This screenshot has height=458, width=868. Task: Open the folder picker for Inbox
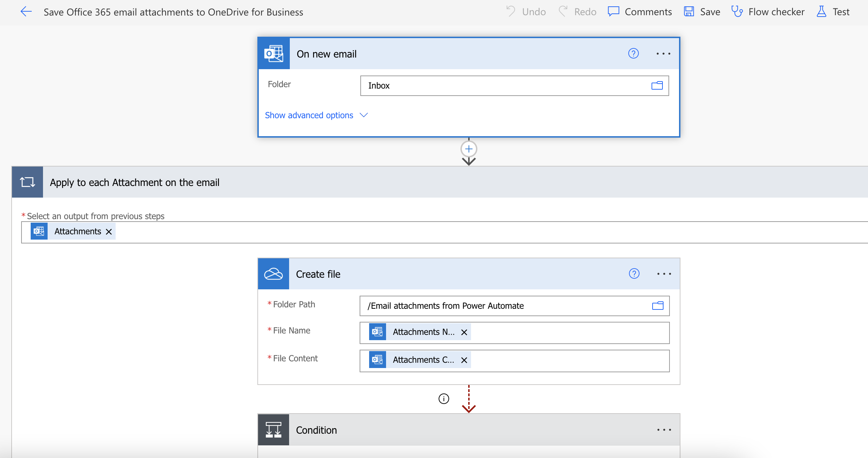pos(657,85)
